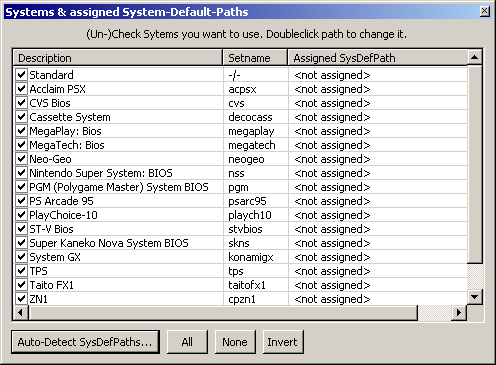
Task: Click '<not assigned>' path in ST-V Bios row
Action: [332, 229]
